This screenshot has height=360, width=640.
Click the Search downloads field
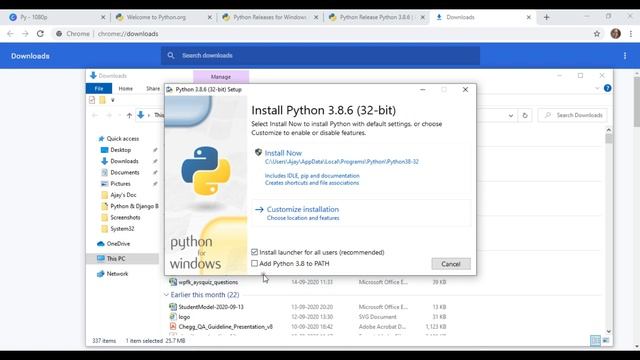320,56
